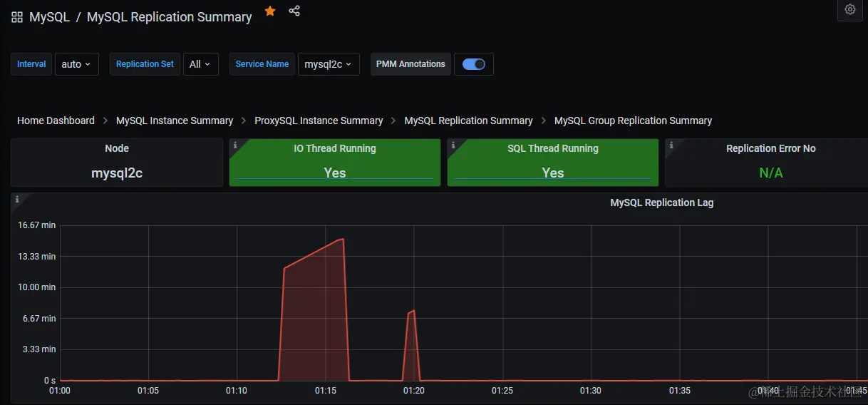868x405 pixels.
Task: Click the PMM Annotations label
Action: coord(410,64)
